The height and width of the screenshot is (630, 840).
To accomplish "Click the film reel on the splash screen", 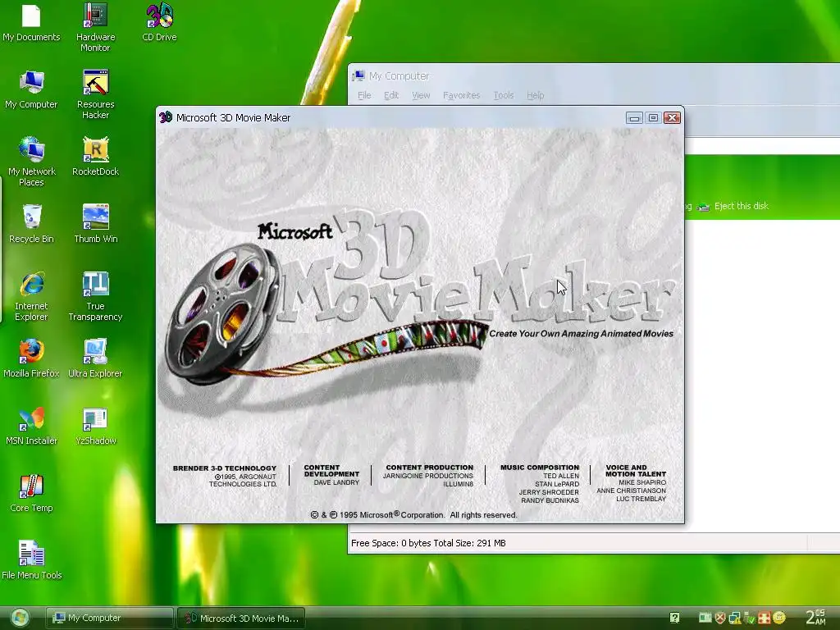I will 222,313.
